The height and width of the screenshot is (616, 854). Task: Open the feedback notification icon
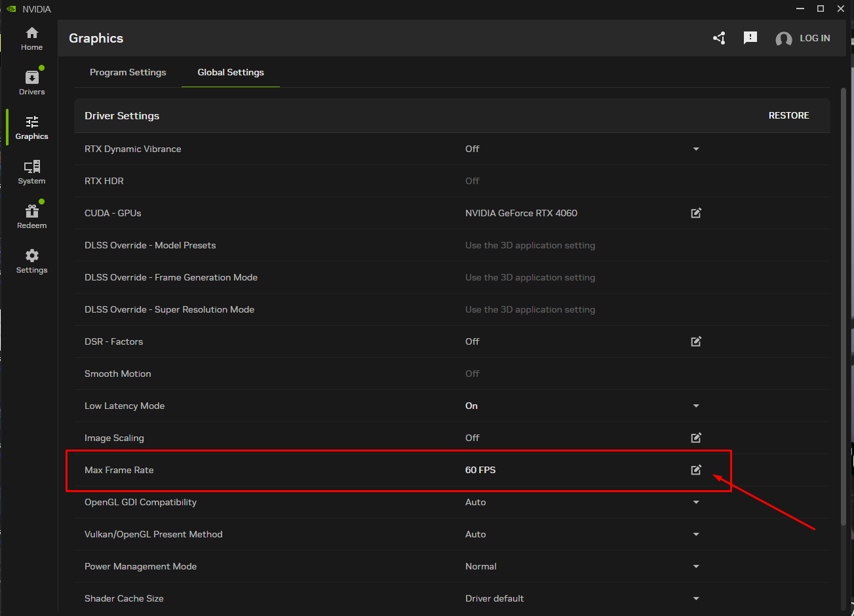coord(750,38)
